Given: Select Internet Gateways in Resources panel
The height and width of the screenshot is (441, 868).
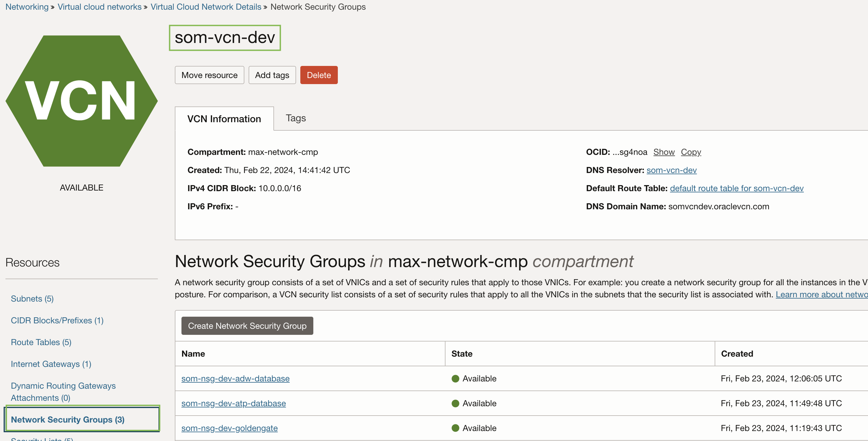Looking at the screenshot, I should click(51, 364).
